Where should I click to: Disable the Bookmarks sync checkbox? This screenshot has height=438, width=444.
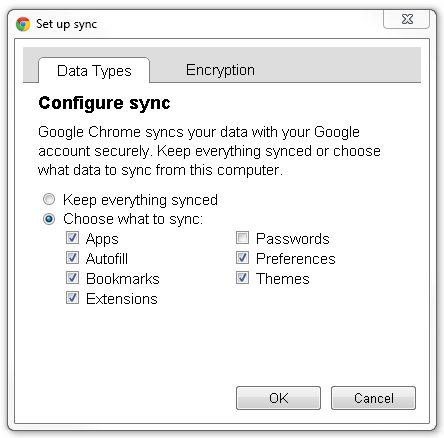[72, 278]
